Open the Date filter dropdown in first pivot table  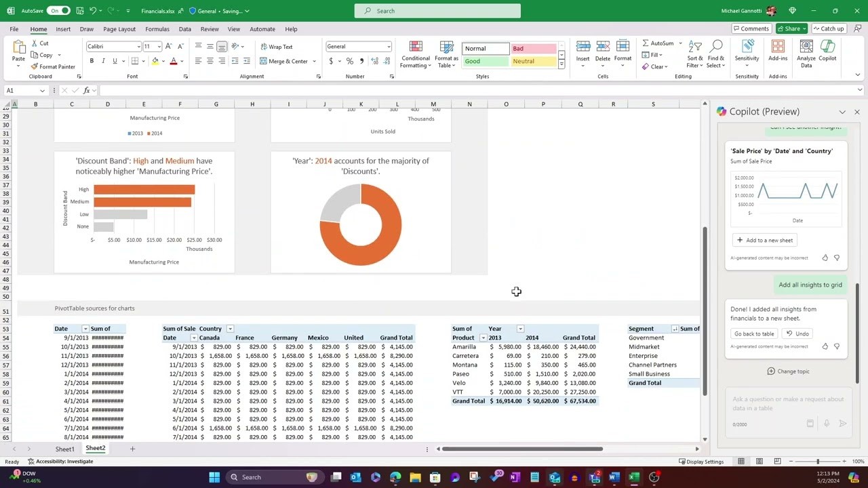(x=85, y=329)
